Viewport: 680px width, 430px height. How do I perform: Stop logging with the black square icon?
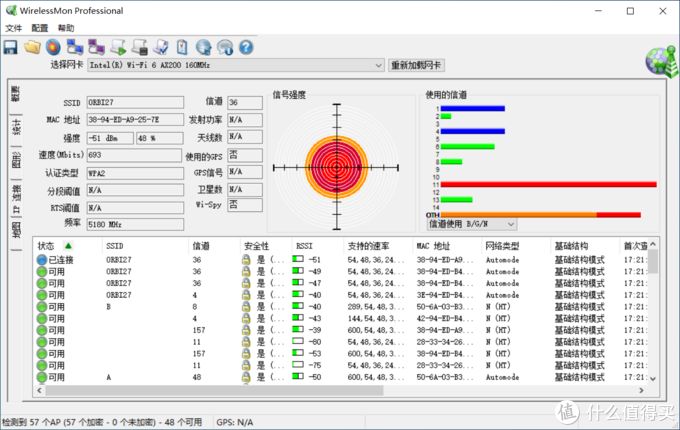[x=140, y=47]
